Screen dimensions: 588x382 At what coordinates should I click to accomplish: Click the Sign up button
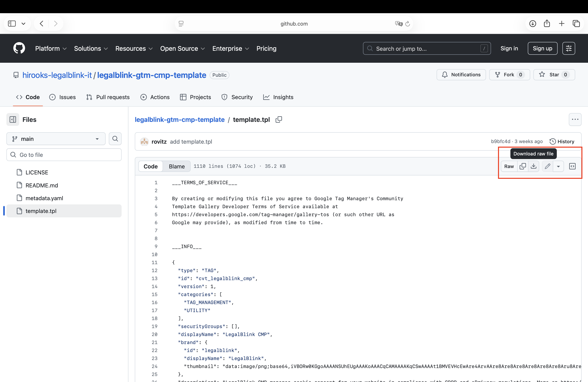[x=542, y=48]
